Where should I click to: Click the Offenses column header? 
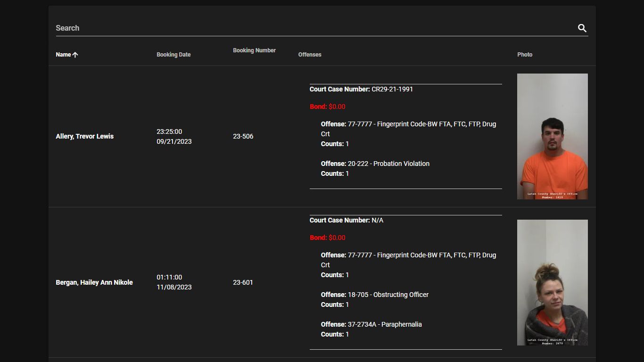click(x=310, y=55)
